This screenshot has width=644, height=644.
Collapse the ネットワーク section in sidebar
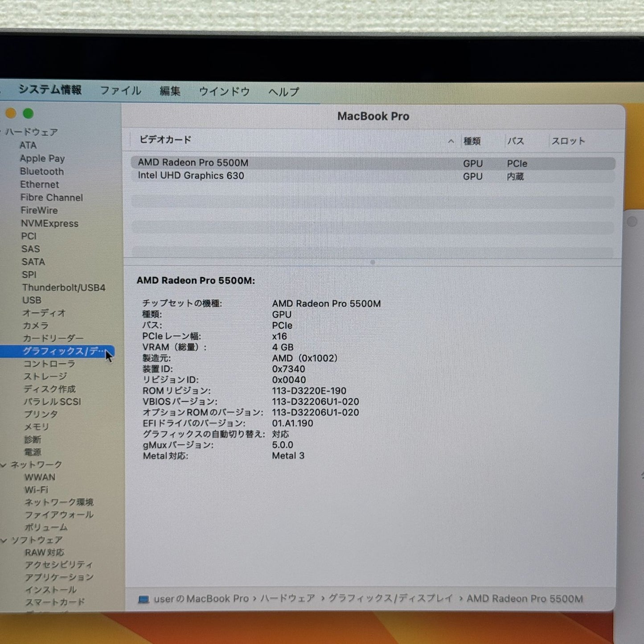[x=4, y=465]
